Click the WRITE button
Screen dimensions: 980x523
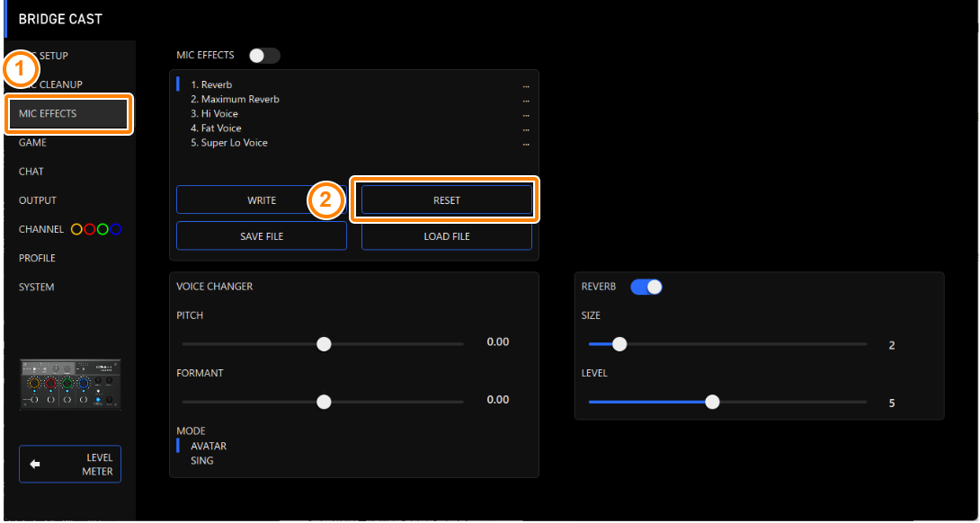(262, 200)
